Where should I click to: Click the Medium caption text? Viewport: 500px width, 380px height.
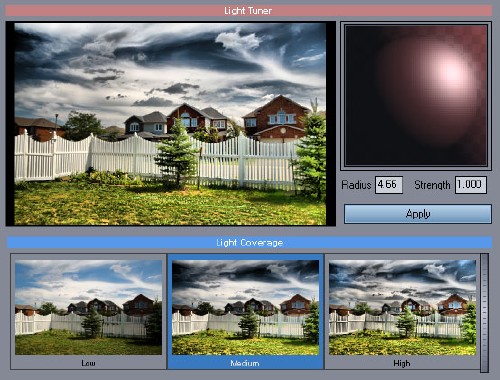245,363
